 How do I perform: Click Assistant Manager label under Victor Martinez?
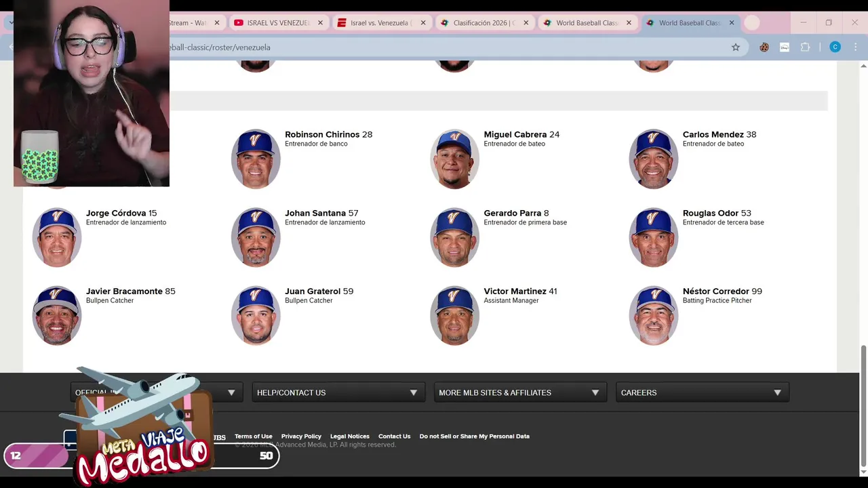tap(511, 301)
